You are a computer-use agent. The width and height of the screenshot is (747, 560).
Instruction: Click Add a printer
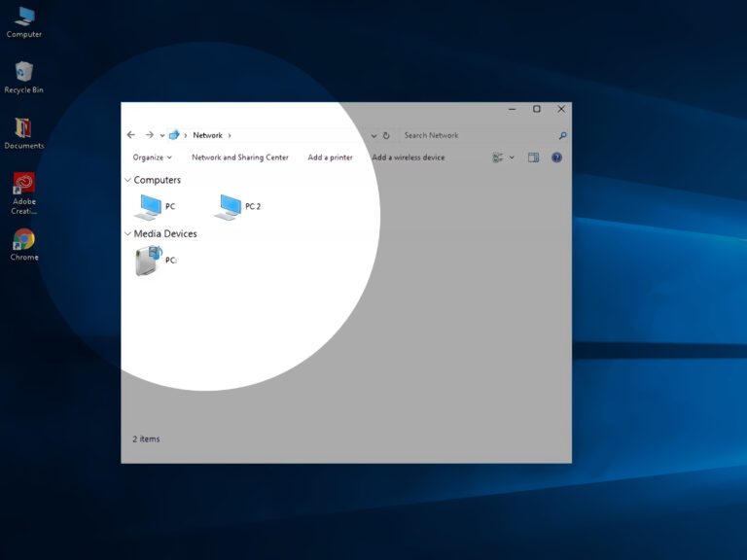click(x=330, y=157)
